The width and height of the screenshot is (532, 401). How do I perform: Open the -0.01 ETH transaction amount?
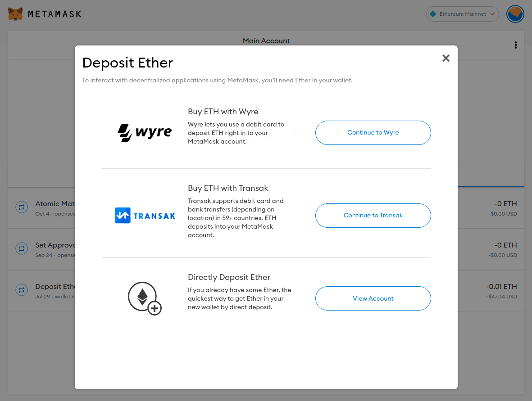[x=501, y=286]
